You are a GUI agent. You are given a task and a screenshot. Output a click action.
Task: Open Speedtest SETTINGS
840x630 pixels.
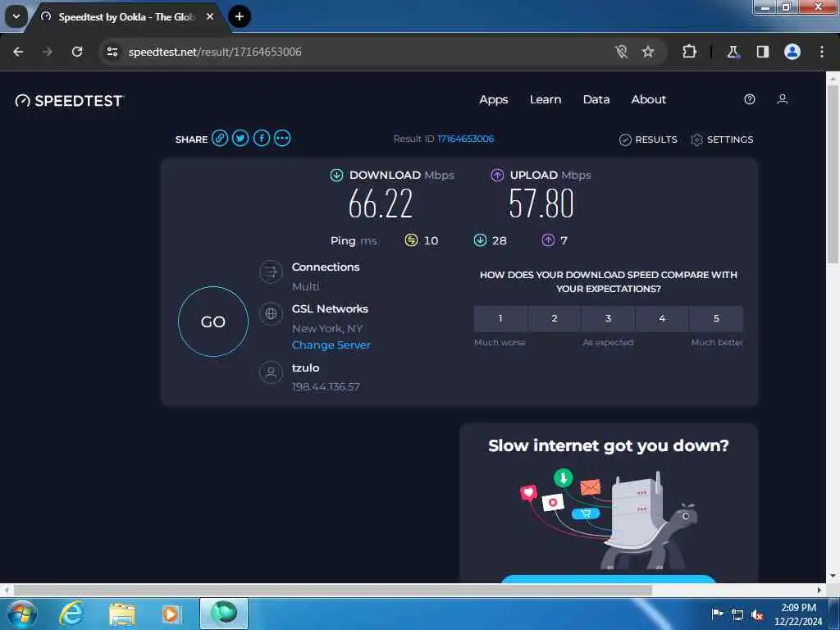pos(722,139)
